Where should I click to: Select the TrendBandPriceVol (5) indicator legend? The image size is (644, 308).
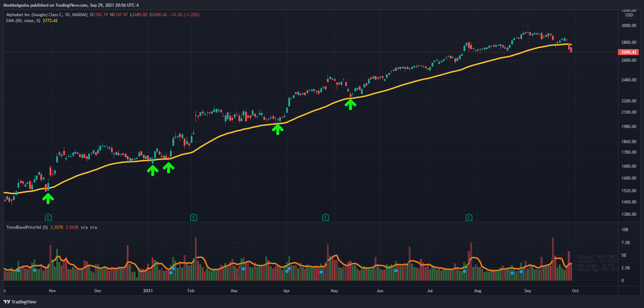[27, 227]
